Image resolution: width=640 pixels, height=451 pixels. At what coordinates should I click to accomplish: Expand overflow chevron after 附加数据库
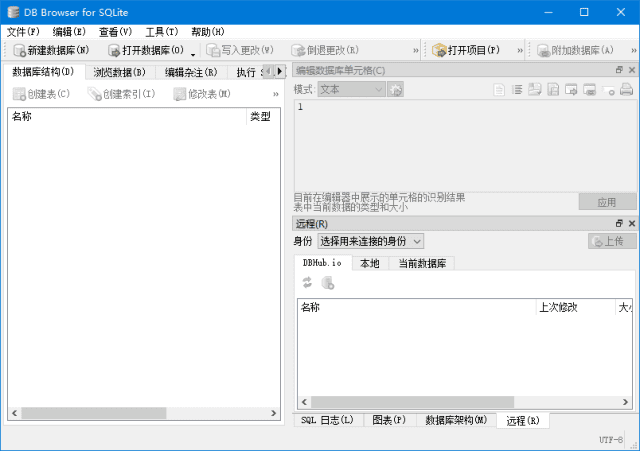click(x=633, y=51)
